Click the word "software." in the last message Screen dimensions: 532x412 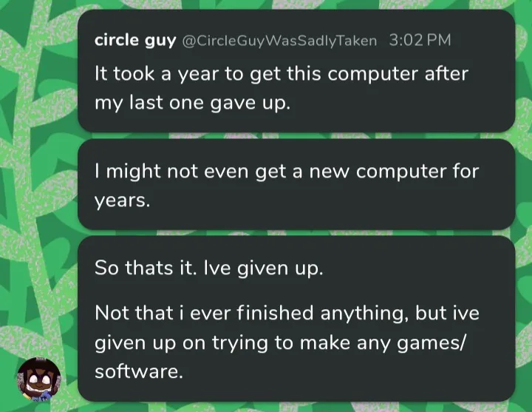point(138,371)
